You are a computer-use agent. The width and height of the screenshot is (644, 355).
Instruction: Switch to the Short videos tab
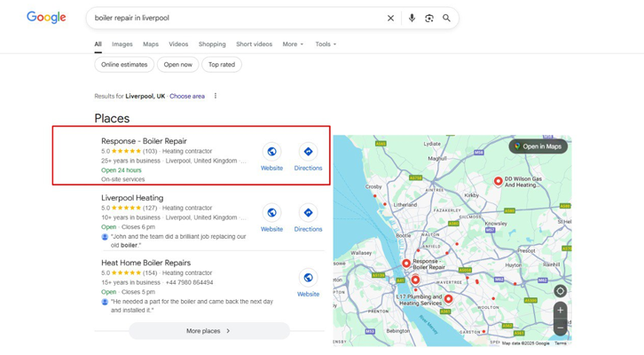(254, 44)
